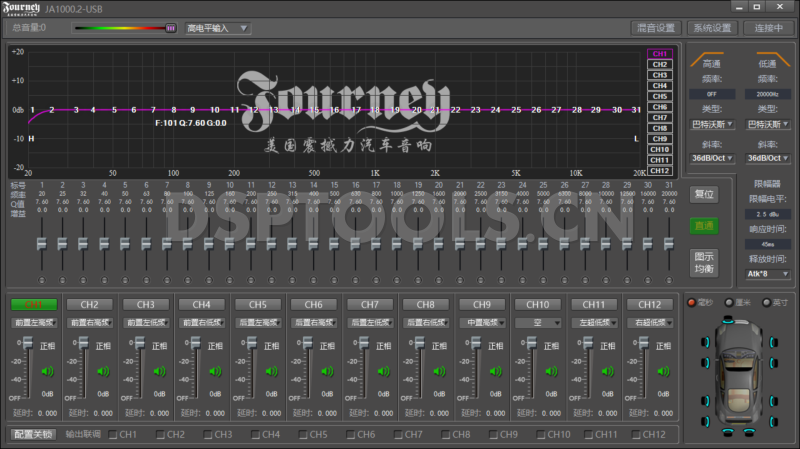The width and height of the screenshot is (800, 449).
Task: Click the limiter level 2.5 dBu field
Action: 768,214
